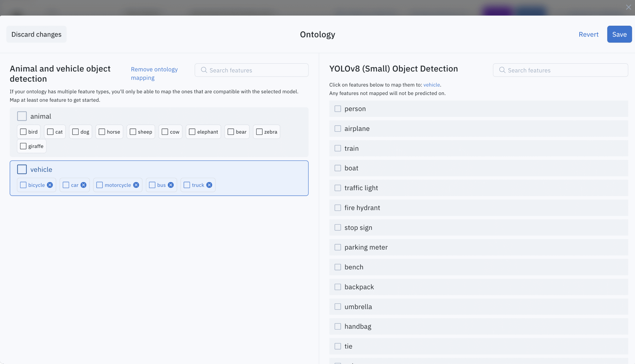The image size is (635, 364).
Task: Map the handbag model feature
Action: pos(479,326)
